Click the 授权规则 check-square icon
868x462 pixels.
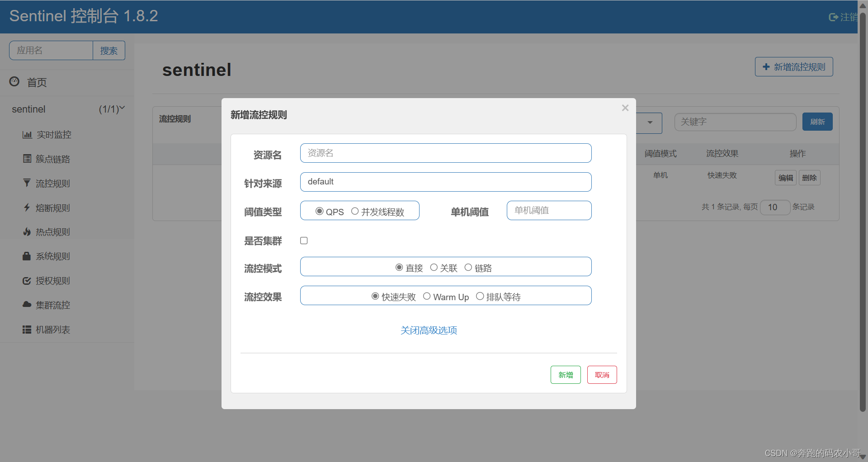[27, 281]
